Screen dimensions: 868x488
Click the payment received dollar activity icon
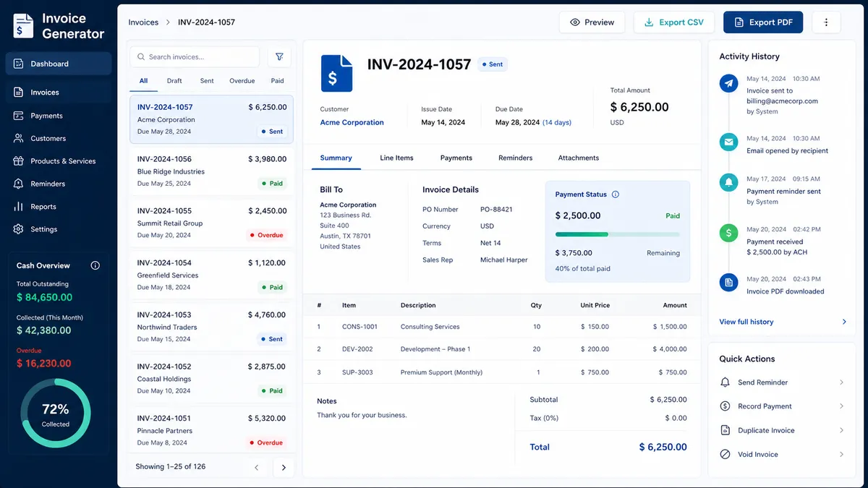pos(728,233)
